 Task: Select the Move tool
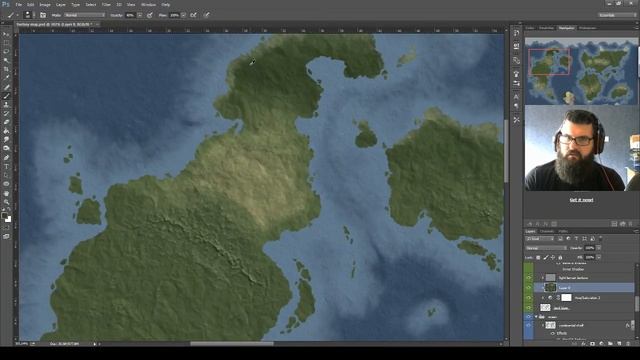coord(6,34)
